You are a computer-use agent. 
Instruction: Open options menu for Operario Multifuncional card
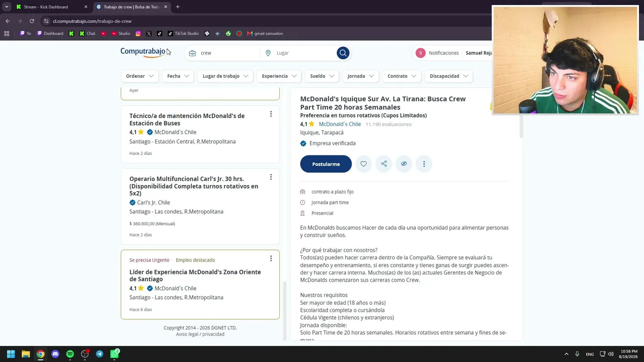coord(271,177)
